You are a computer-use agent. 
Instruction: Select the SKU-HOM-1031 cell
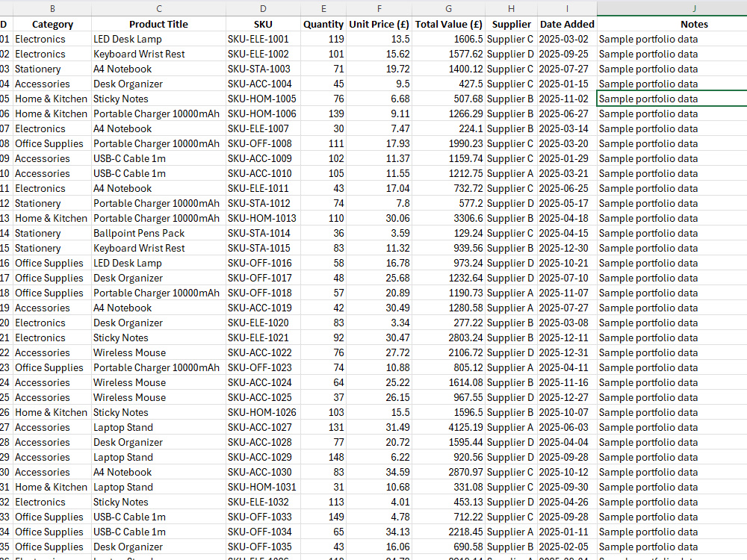point(263,487)
